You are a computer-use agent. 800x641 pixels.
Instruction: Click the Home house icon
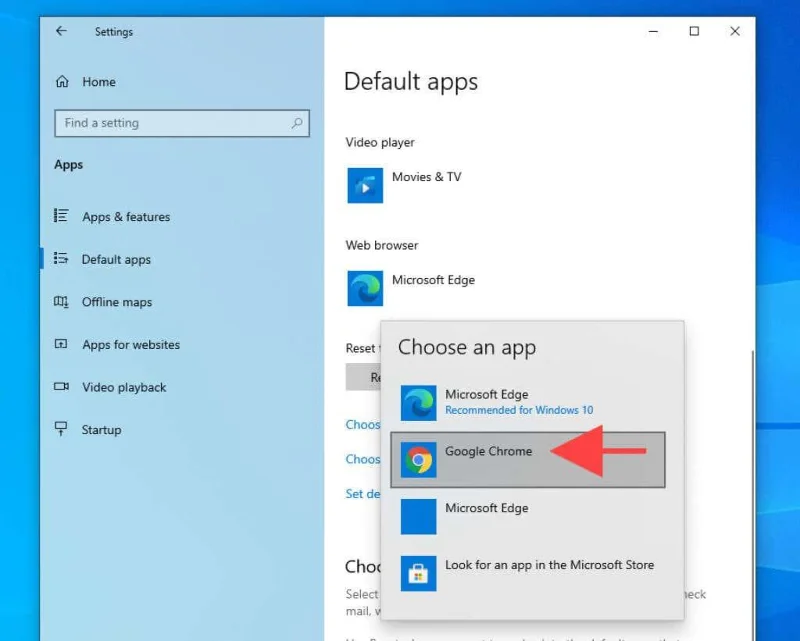62,82
